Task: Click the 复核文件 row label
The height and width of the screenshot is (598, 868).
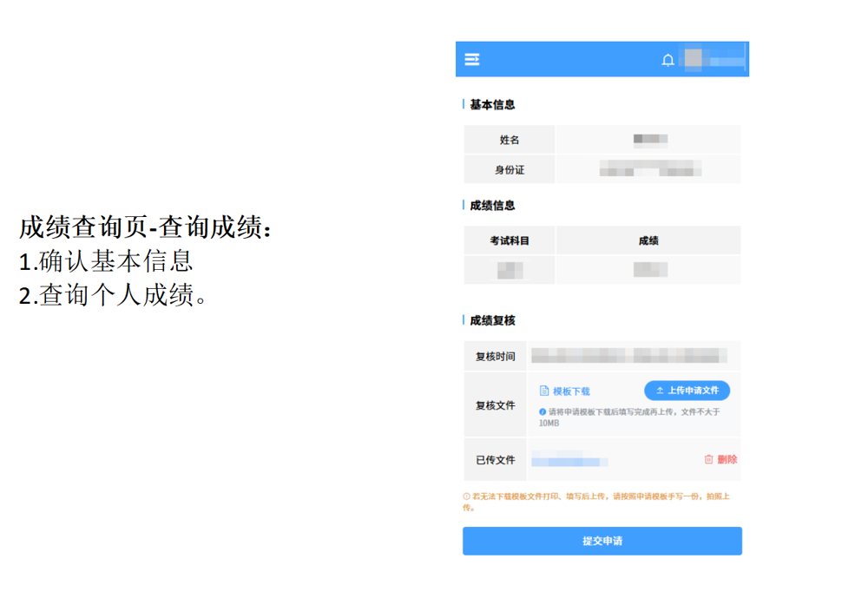Action: (495, 405)
